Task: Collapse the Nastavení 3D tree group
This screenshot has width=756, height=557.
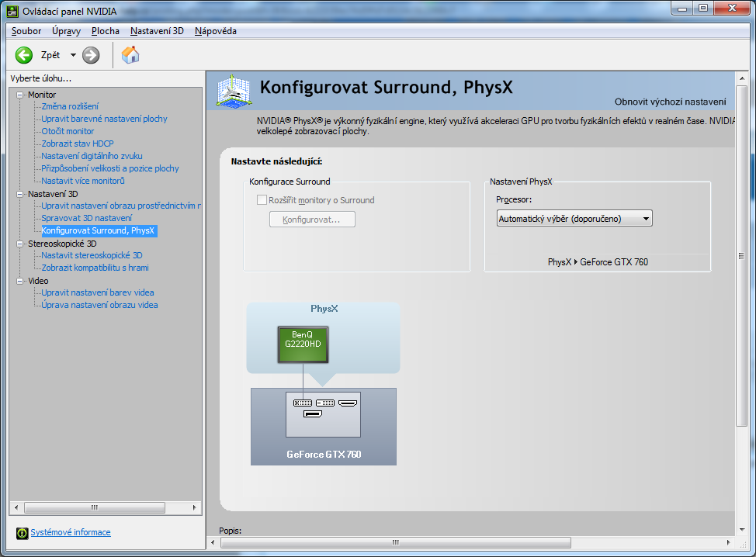Action: 19,194
